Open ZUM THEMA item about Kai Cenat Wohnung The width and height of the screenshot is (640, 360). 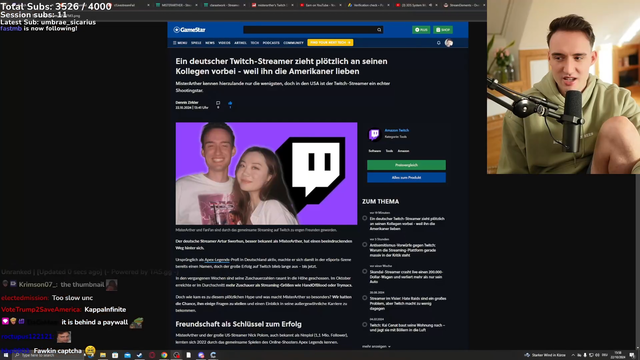(x=407, y=327)
